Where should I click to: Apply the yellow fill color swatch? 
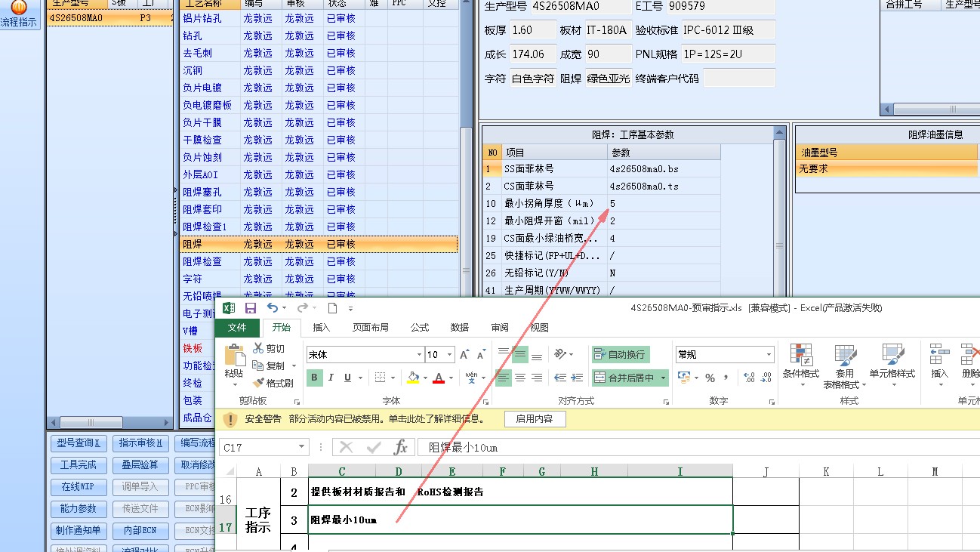pyautogui.click(x=413, y=378)
